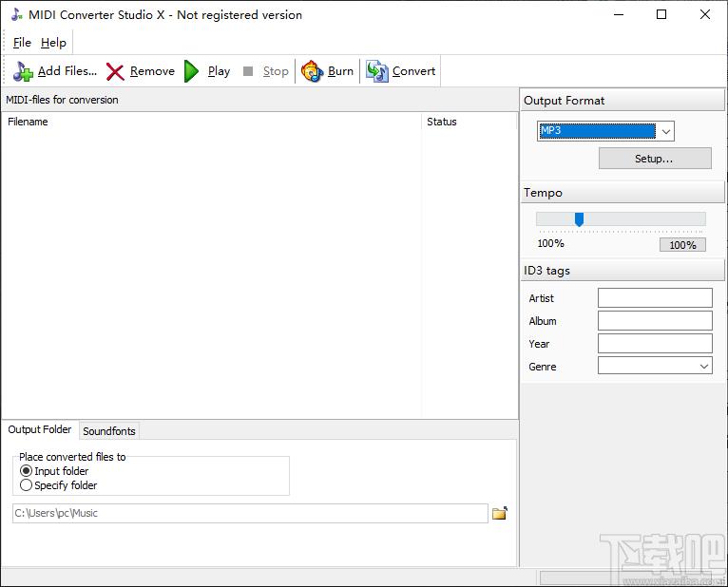Viewport: 728px width, 587px height.
Task: Click the Burn disc flame icon
Action: 312,71
